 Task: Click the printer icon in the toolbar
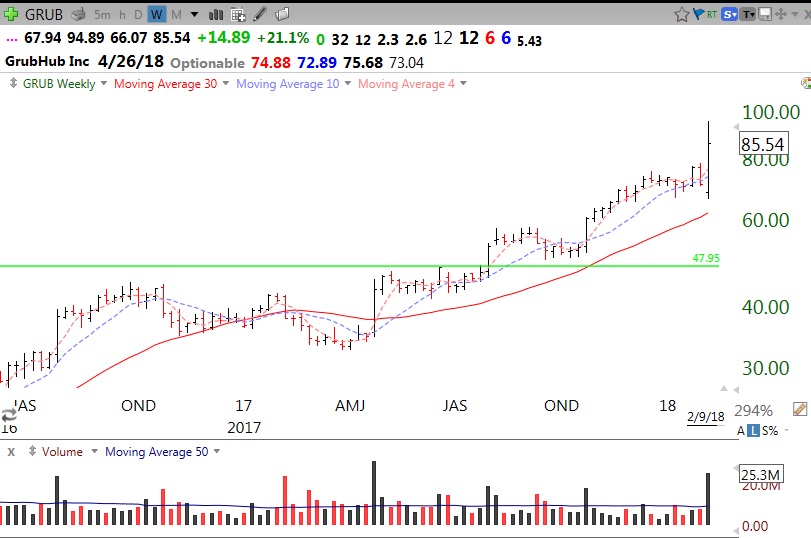(78, 14)
